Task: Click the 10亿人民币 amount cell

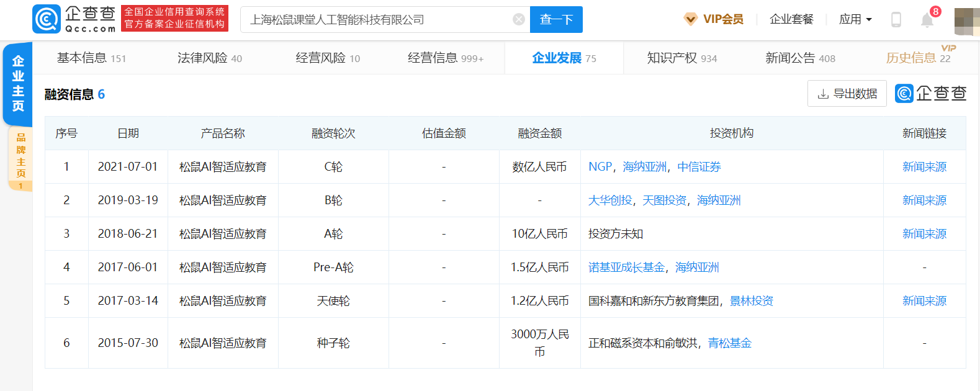Action: pos(539,234)
